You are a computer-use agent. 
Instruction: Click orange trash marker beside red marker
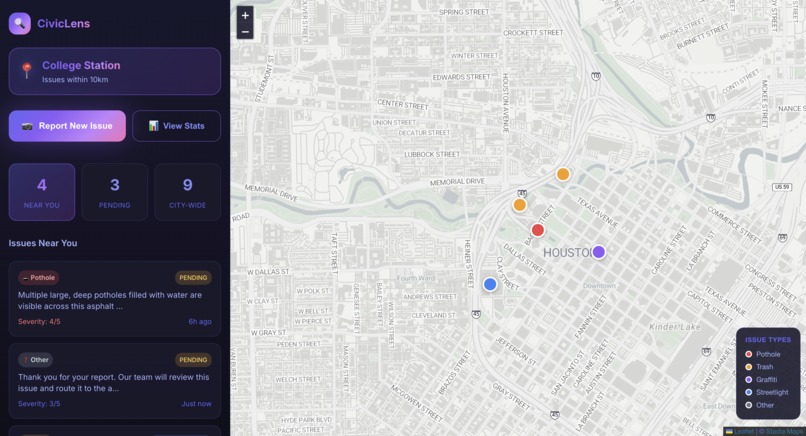coord(520,205)
